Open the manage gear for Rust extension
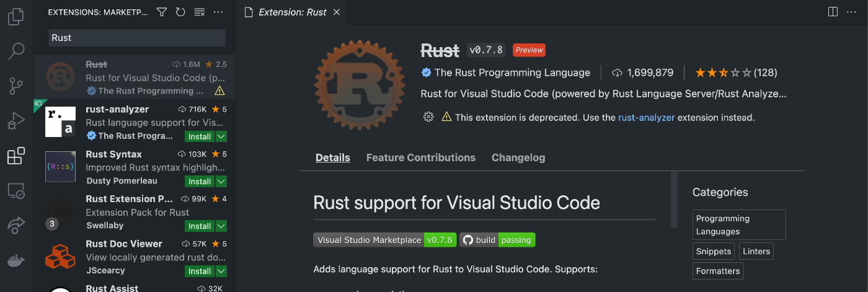This screenshot has height=292, width=868. click(428, 117)
